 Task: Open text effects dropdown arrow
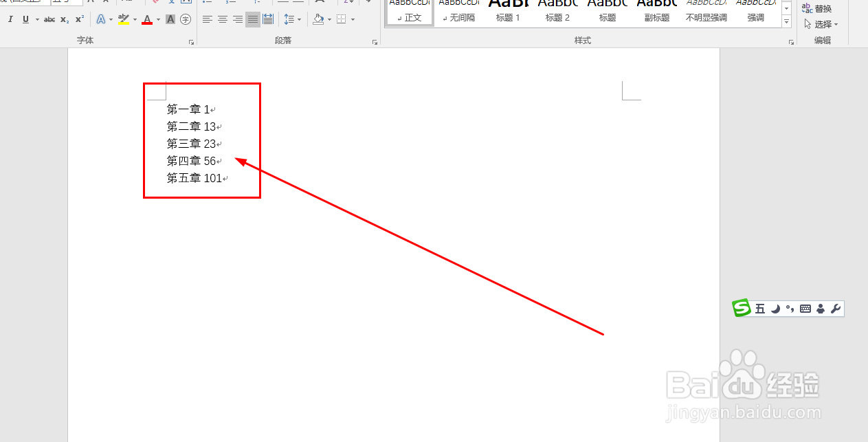(111, 19)
